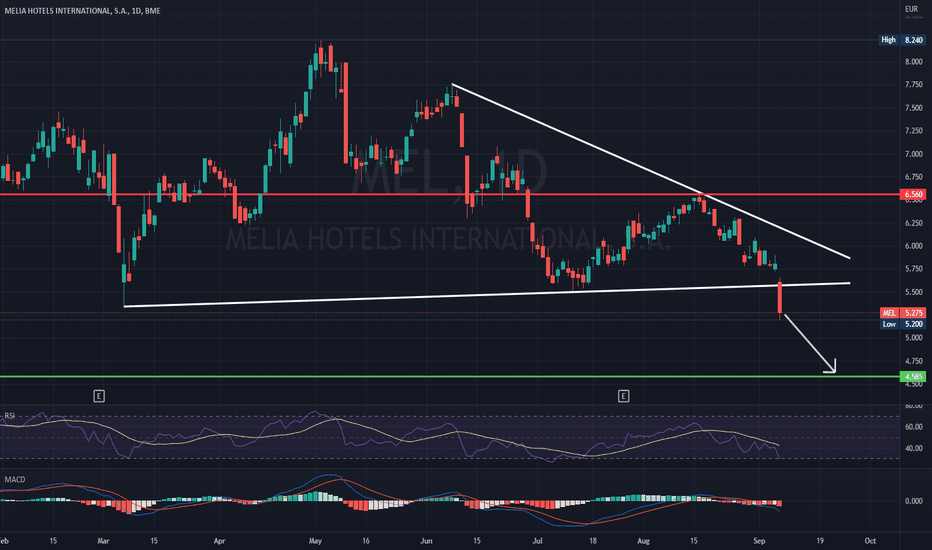Click the MACD 0.000 scale value
The height and width of the screenshot is (550, 932).
click(914, 501)
